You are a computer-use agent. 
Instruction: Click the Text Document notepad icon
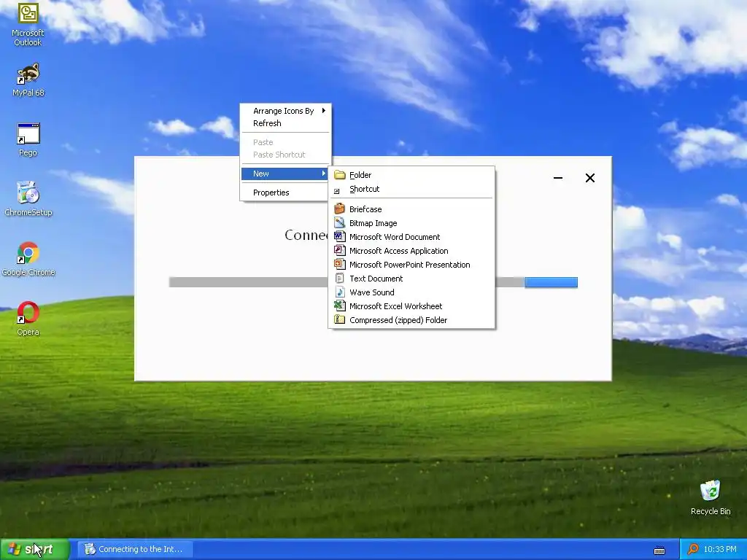(x=339, y=278)
